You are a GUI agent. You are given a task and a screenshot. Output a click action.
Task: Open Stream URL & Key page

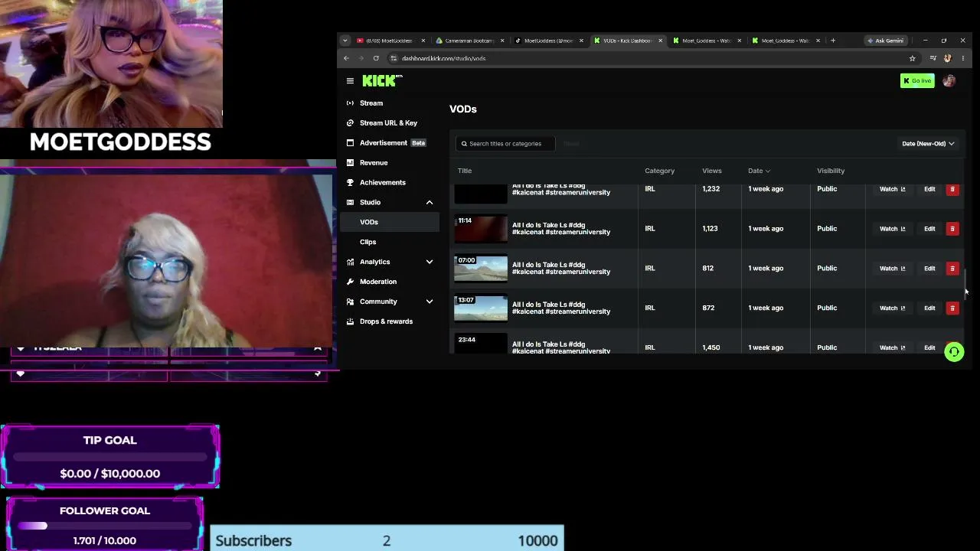[389, 122]
